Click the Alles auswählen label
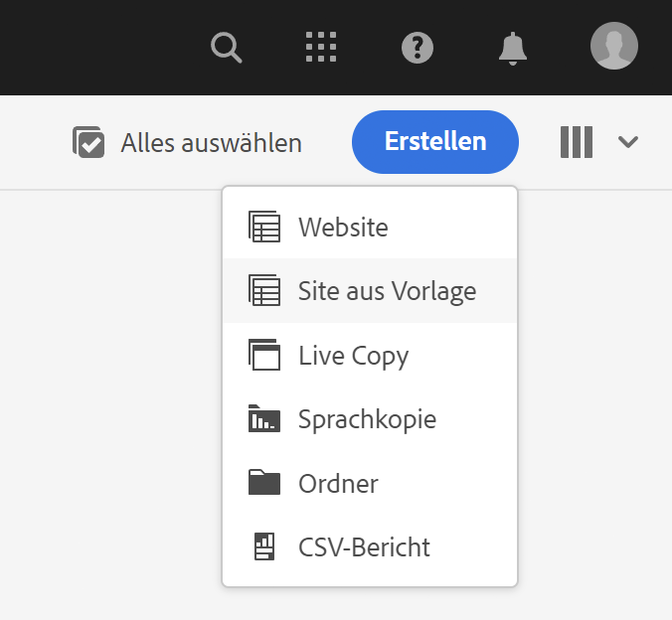This screenshot has height=620, width=672. tap(211, 143)
